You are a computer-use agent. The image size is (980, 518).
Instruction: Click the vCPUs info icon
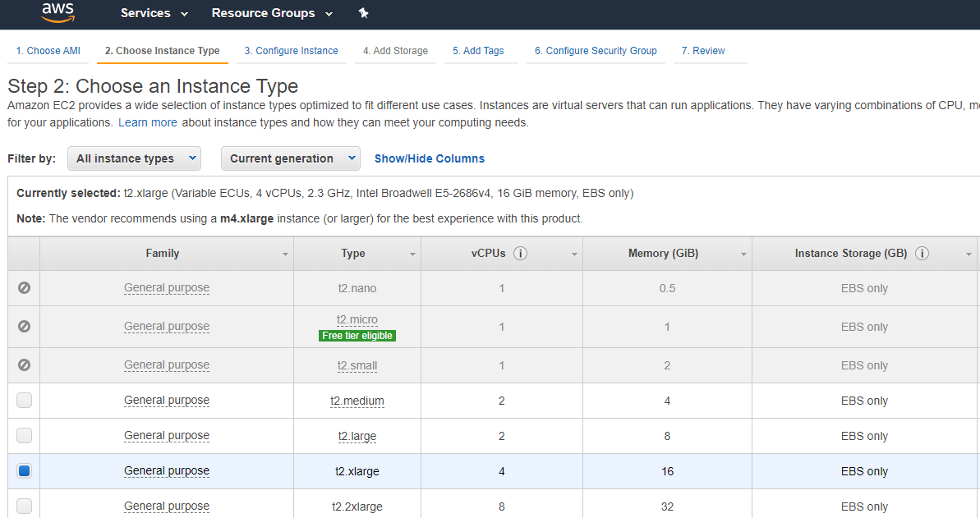520,253
